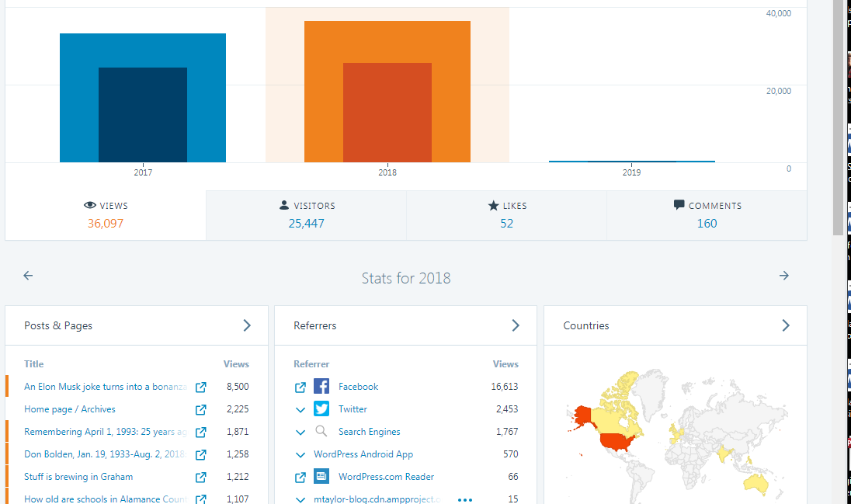The width and height of the screenshot is (851, 504).
Task: Click external link icon beside Stuff is brewing in Graham
Action: click(200, 477)
